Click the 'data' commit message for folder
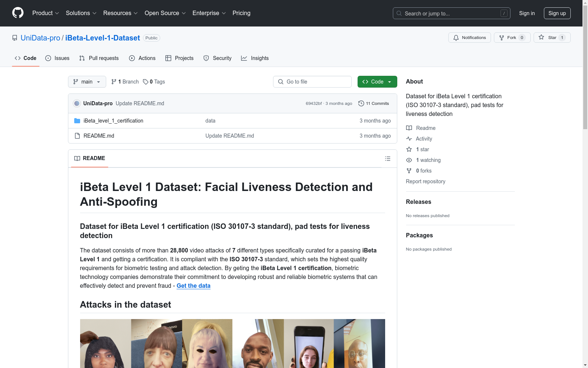The image size is (588, 368). (210, 121)
